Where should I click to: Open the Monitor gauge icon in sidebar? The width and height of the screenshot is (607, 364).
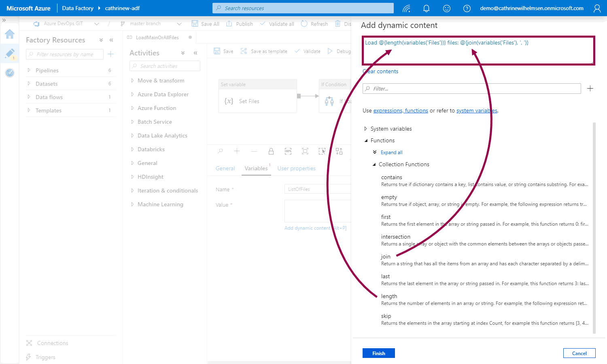(x=10, y=73)
